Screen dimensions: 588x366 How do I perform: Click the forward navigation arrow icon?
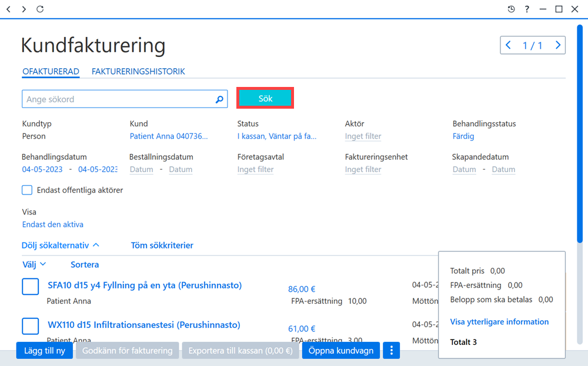tap(24, 9)
